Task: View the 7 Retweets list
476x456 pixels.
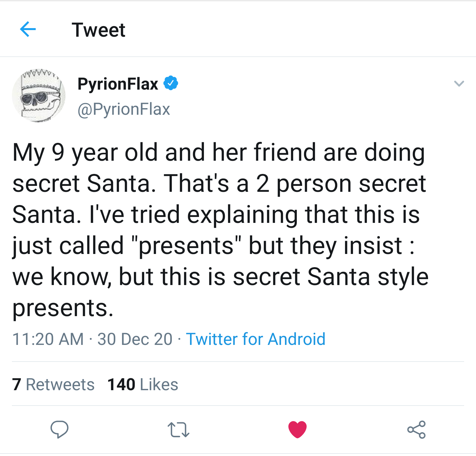Action: (x=53, y=384)
